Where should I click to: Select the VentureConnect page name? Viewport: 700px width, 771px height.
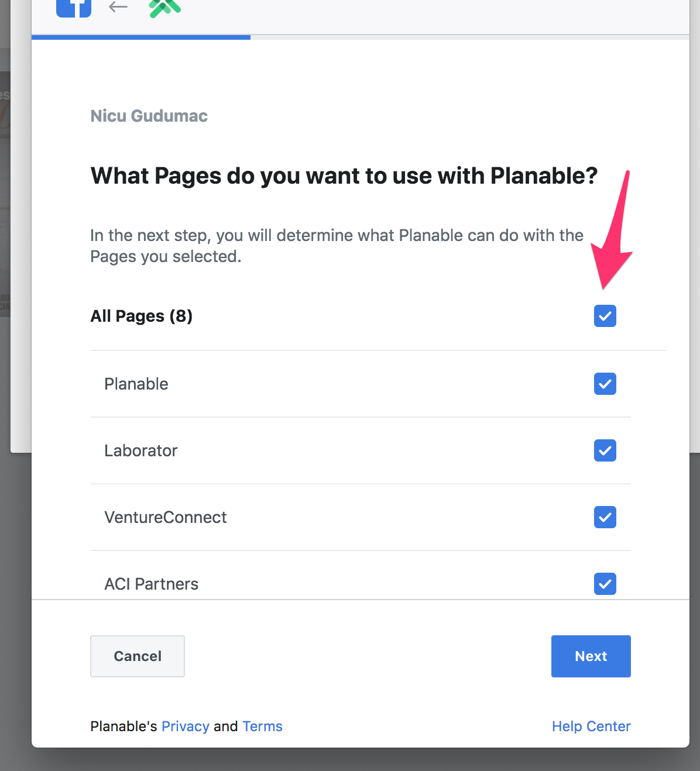tap(166, 517)
